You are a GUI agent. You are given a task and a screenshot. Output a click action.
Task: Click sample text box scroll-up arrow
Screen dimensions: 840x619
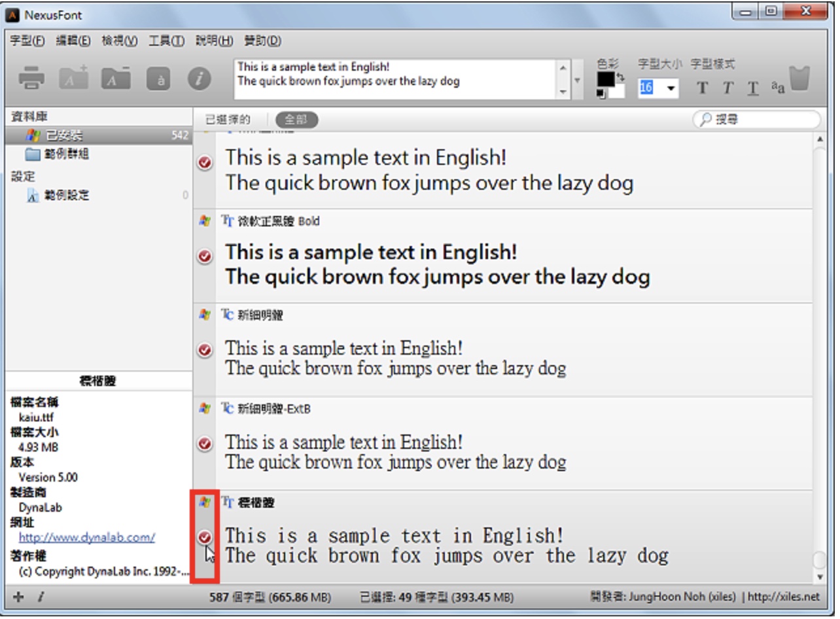[x=563, y=67]
